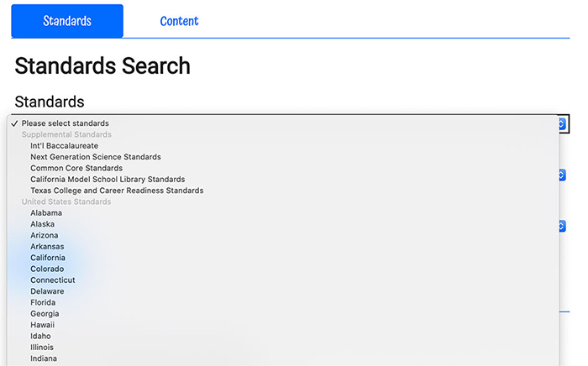Open the second blue dropdown arrow
This screenshot has height=366, width=588.
(x=562, y=175)
